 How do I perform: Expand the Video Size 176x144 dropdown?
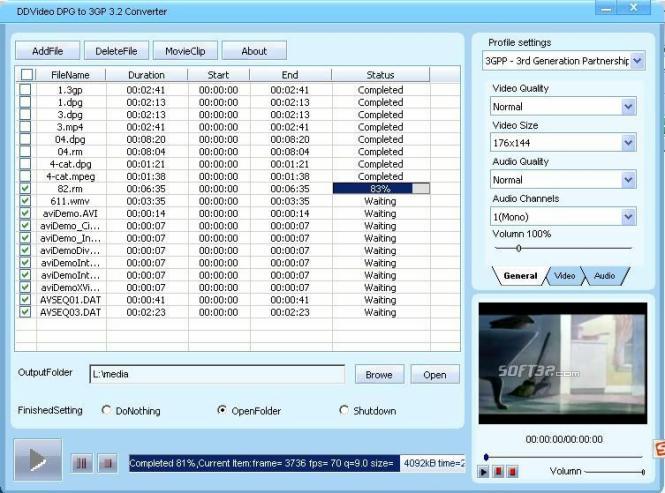tap(629, 143)
